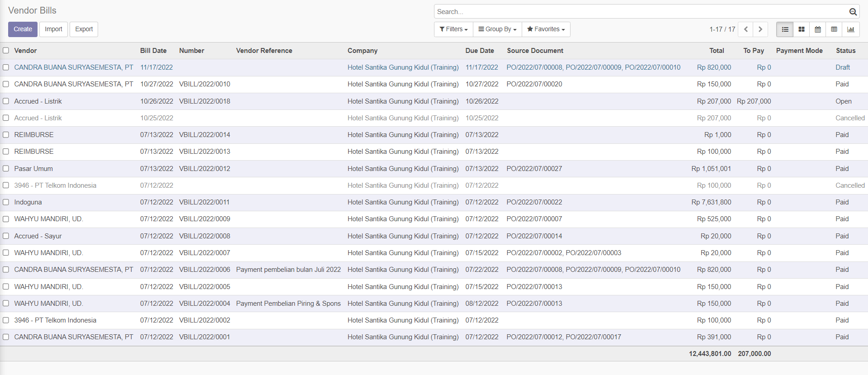The width and height of the screenshot is (868, 375).
Task: Check the VBILL/2022/0013 row checkbox
Action: click(6, 152)
